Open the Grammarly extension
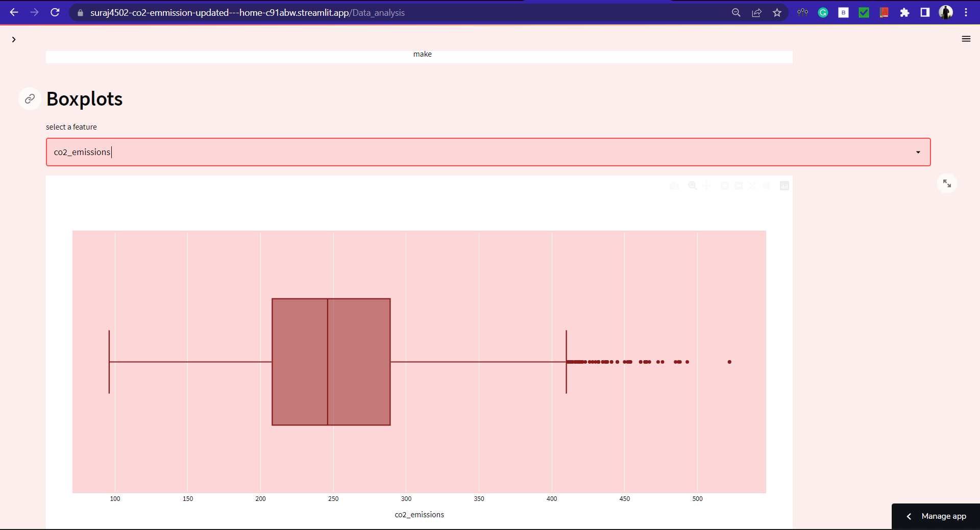 tap(823, 12)
